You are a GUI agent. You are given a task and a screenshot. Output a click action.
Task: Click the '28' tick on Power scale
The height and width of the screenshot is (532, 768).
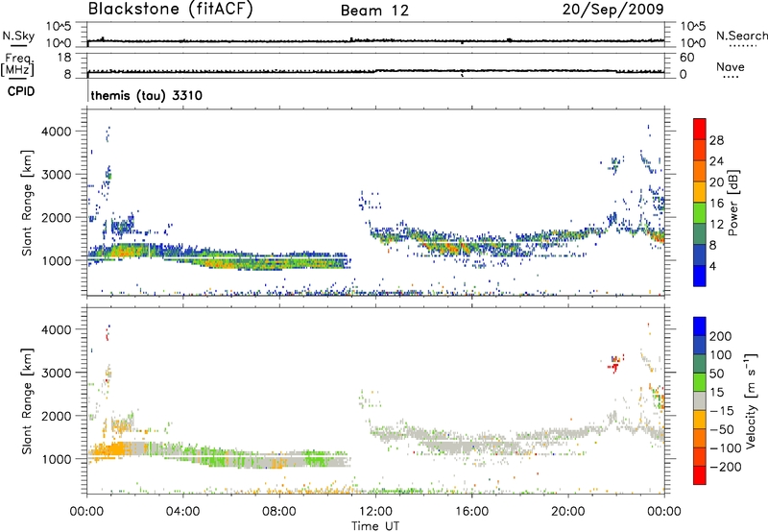click(x=716, y=140)
